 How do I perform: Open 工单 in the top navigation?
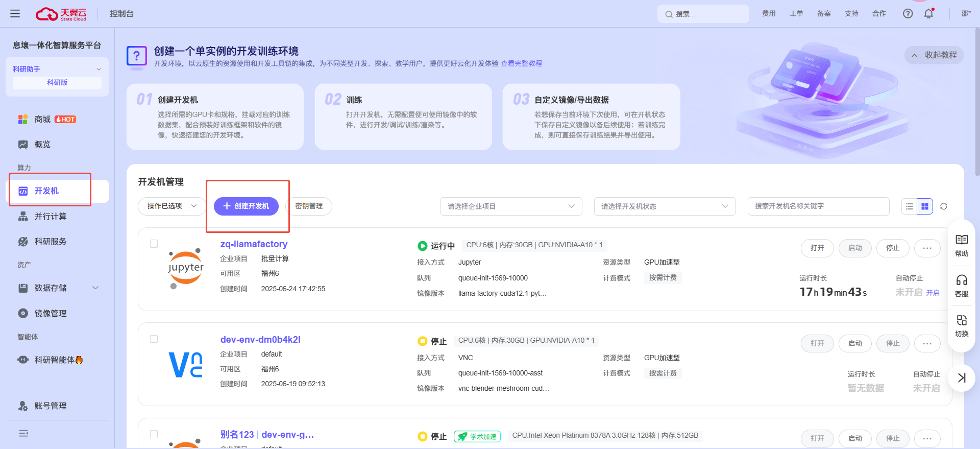[796, 14]
